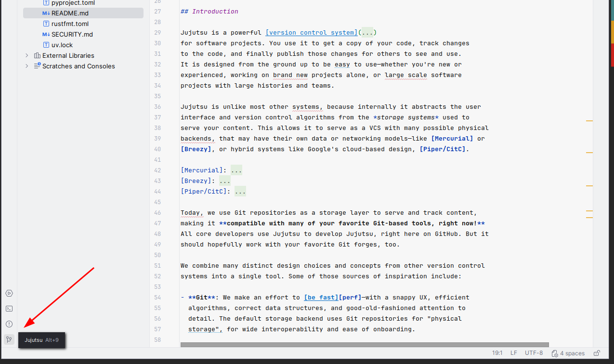Expand Scratches and Consoles node
The height and width of the screenshot is (364, 614).
tap(27, 66)
